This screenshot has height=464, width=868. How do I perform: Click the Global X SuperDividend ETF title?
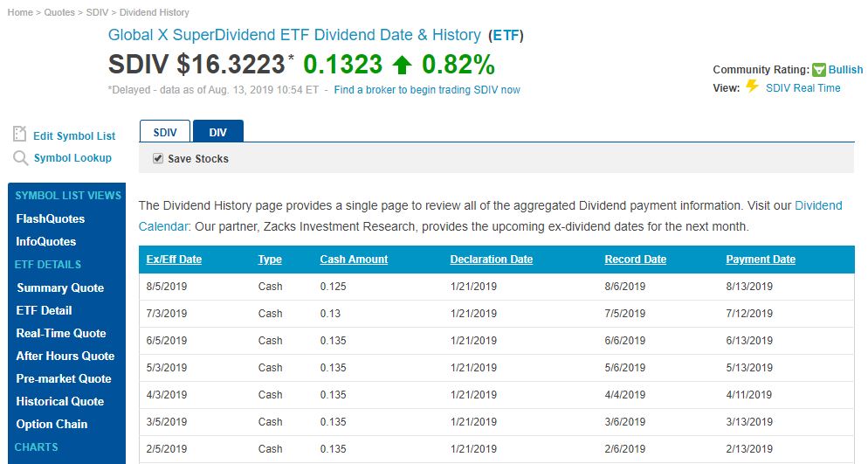point(294,35)
